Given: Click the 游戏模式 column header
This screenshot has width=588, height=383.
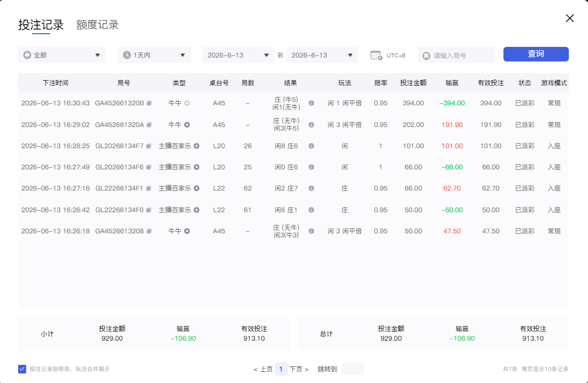Looking at the screenshot, I should [554, 83].
